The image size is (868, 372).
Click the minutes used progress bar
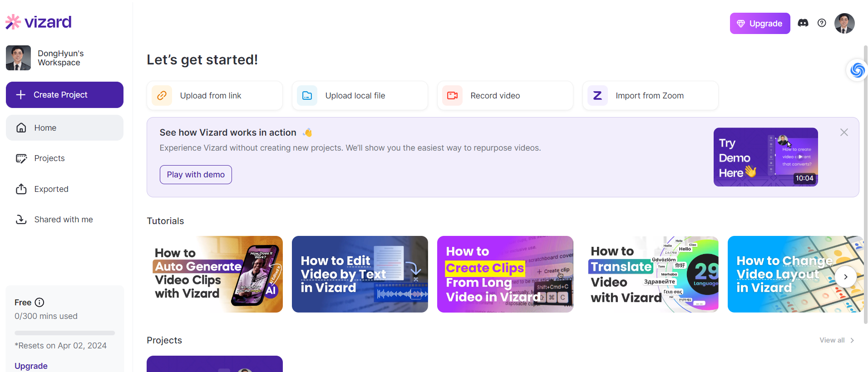[64, 333]
